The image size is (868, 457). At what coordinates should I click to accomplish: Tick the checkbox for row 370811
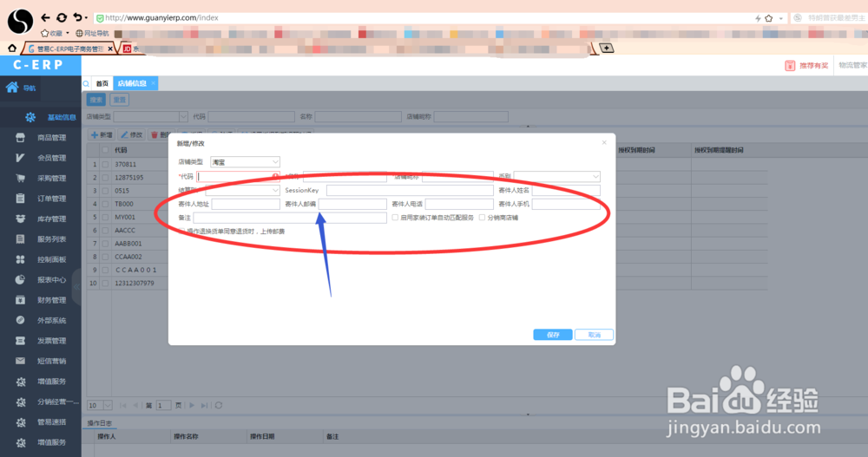point(105,164)
